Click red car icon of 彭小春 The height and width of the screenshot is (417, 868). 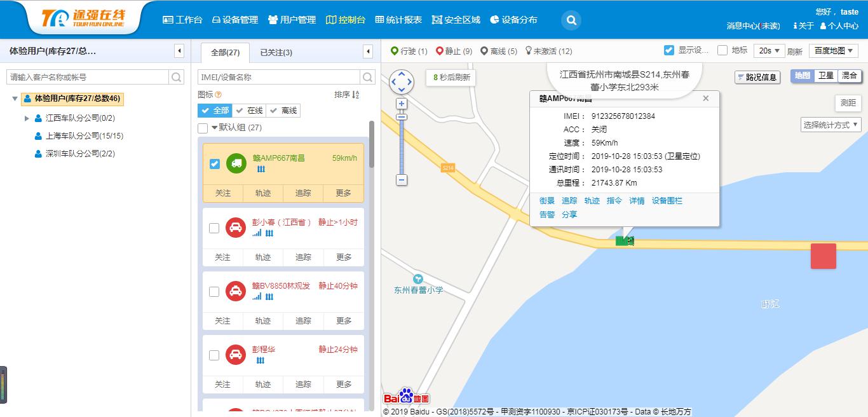[x=236, y=228]
